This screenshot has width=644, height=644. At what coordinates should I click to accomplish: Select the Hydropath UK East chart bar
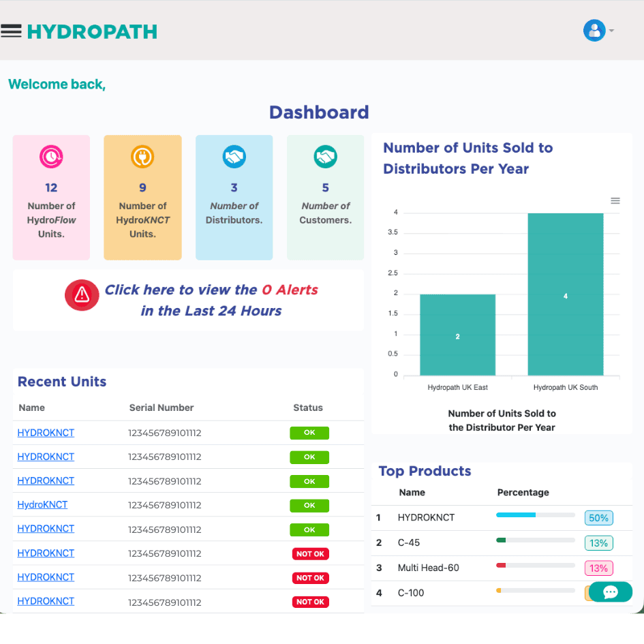click(457, 335)
